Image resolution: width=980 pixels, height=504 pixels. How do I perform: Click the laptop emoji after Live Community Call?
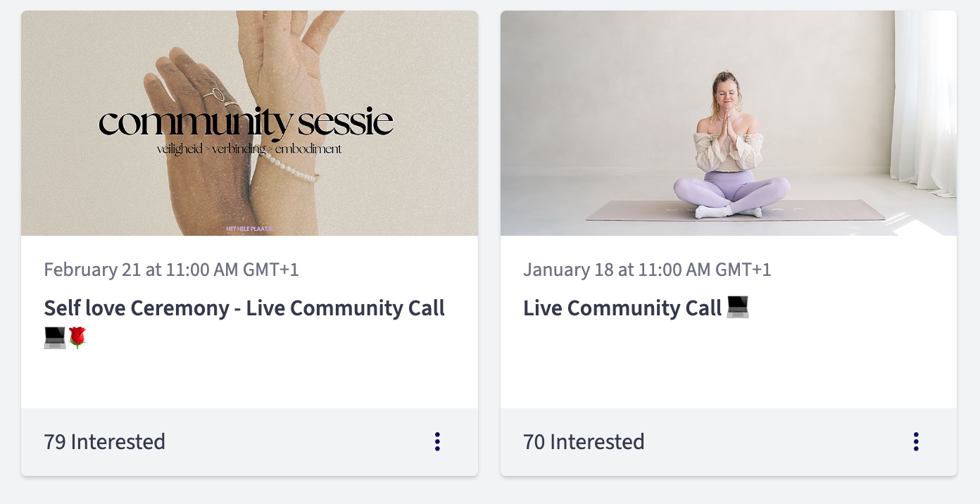pyautogui.click(x=738, y=308)
